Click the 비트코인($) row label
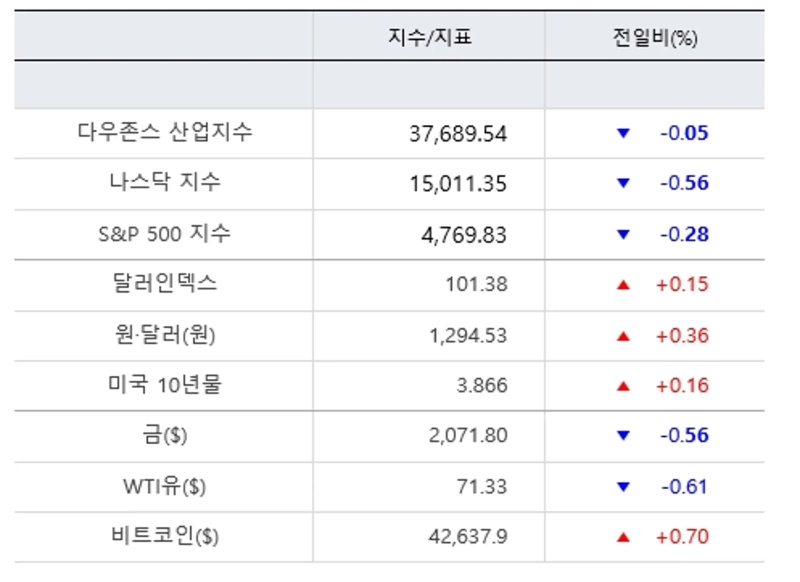Viewport: 800px width, 582px height. (165, 537)
